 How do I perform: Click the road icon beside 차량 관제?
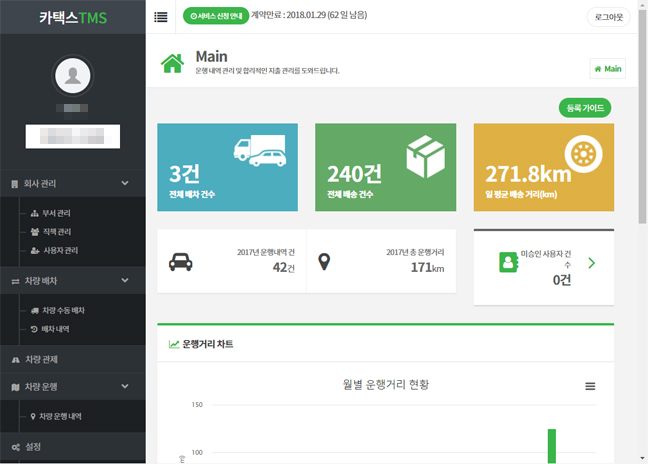pyautogui.click(x=16, y=360)
